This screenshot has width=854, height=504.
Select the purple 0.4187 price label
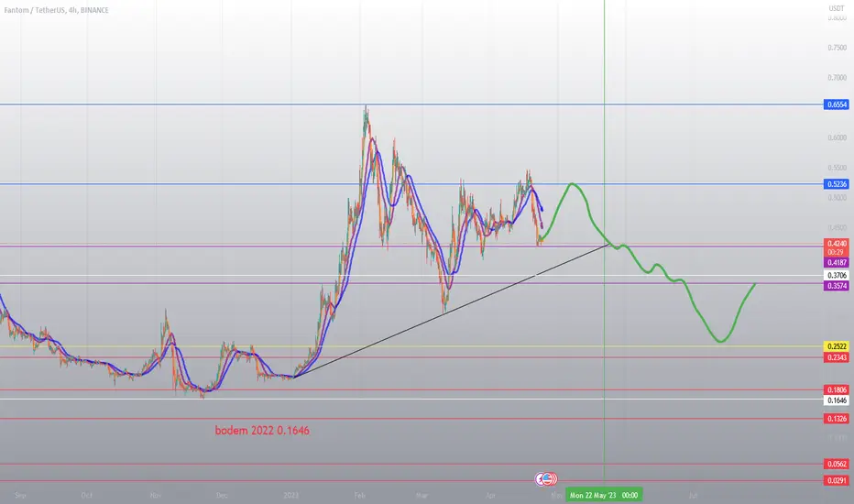(837, 263)
